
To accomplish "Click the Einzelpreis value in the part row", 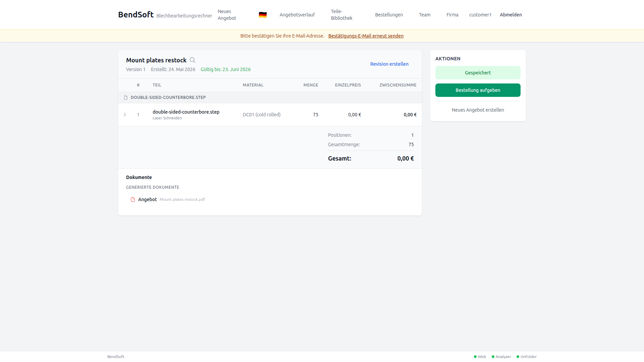I will pyautogui.click(x=355, y=115).
